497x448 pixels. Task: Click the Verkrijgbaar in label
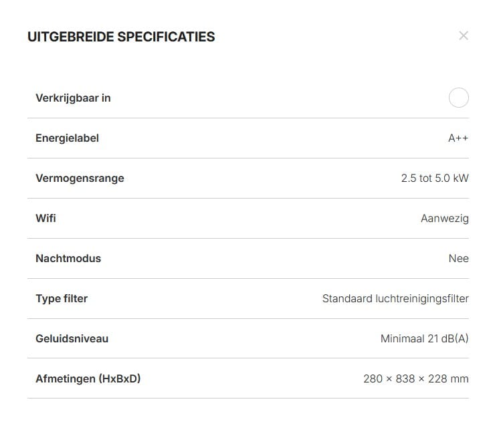point(73,98)
